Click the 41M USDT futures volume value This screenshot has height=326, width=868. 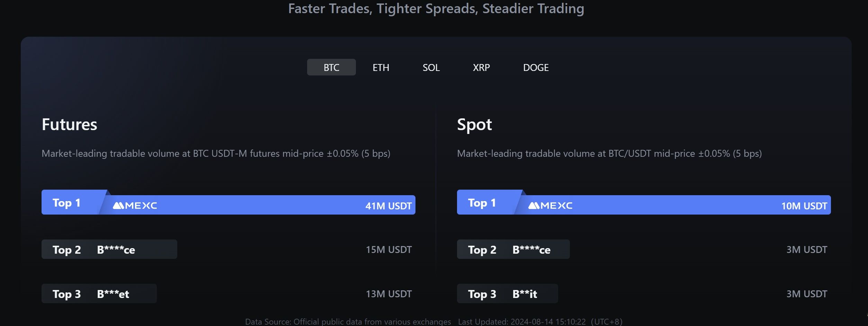388,206
